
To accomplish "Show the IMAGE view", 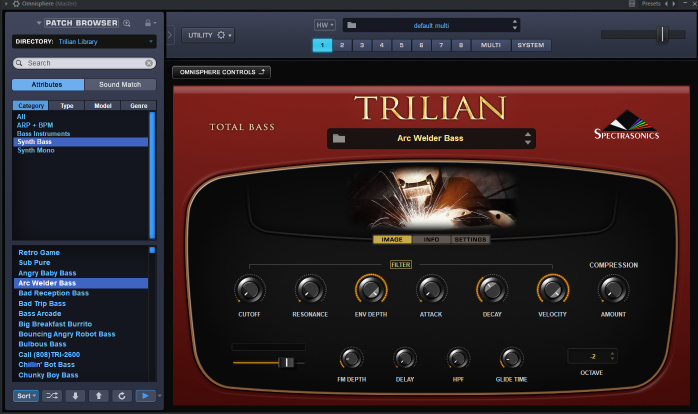I will click(392, 239).
